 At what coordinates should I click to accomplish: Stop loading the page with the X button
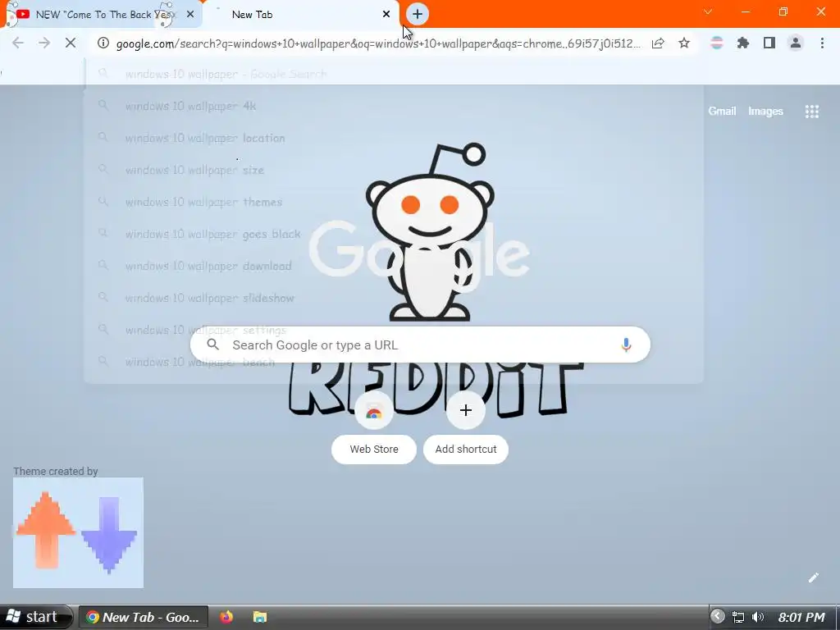coord(71,43)
